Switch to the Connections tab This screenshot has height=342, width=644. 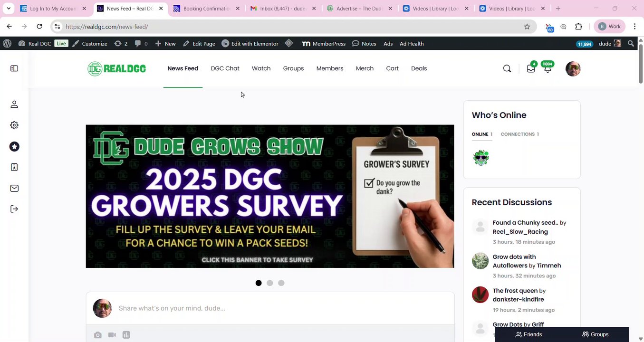click(519, 134)
